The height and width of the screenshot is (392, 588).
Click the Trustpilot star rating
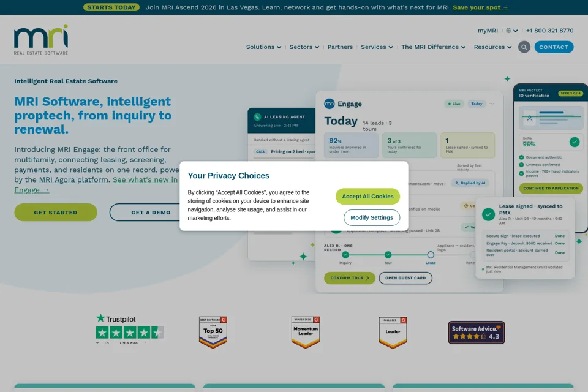pos(129,333)
